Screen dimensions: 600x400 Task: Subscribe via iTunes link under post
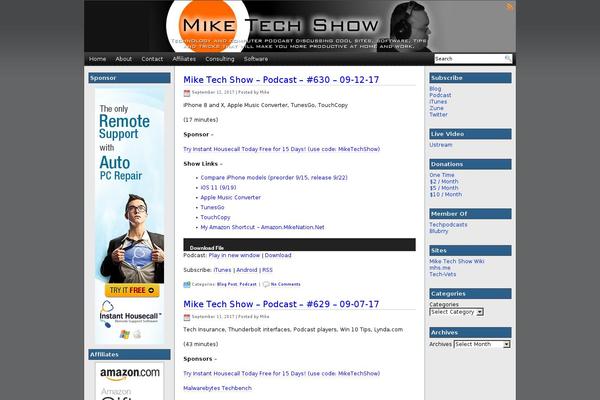point(222,270)
